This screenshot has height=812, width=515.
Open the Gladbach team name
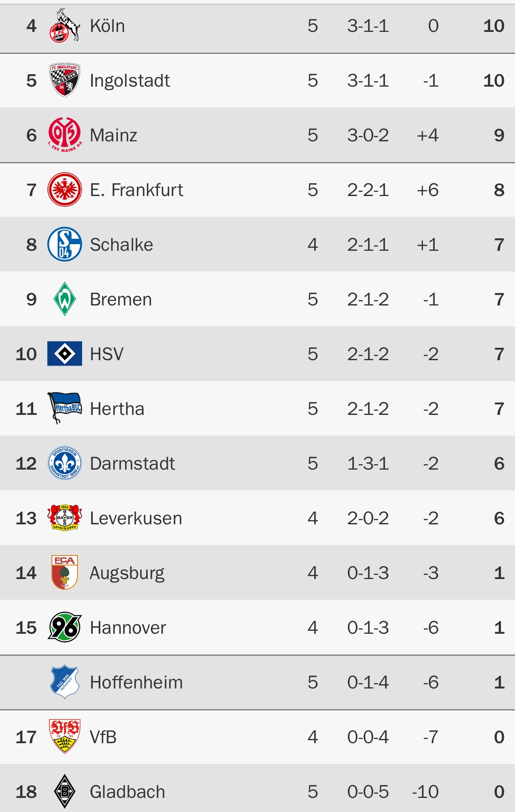(127, 792)
